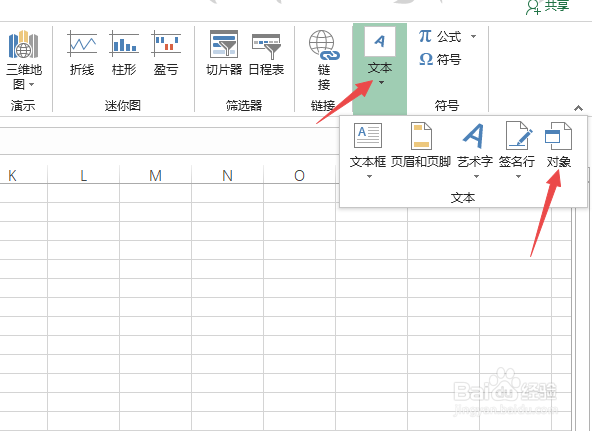
Task: Select column L header
Action: click(x=83, y=175)
